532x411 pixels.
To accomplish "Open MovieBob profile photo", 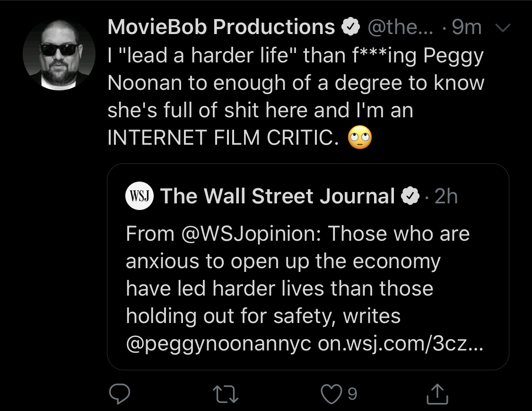I will 59,55.
